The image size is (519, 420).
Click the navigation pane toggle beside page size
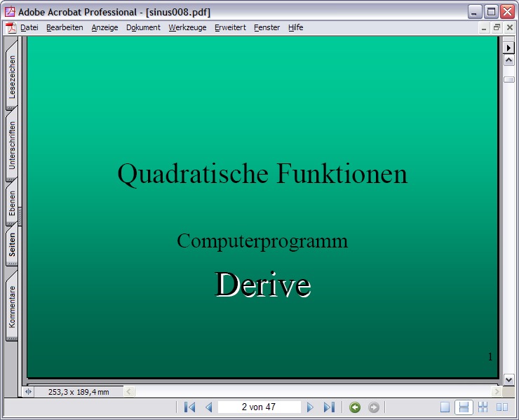pos(28,392)
